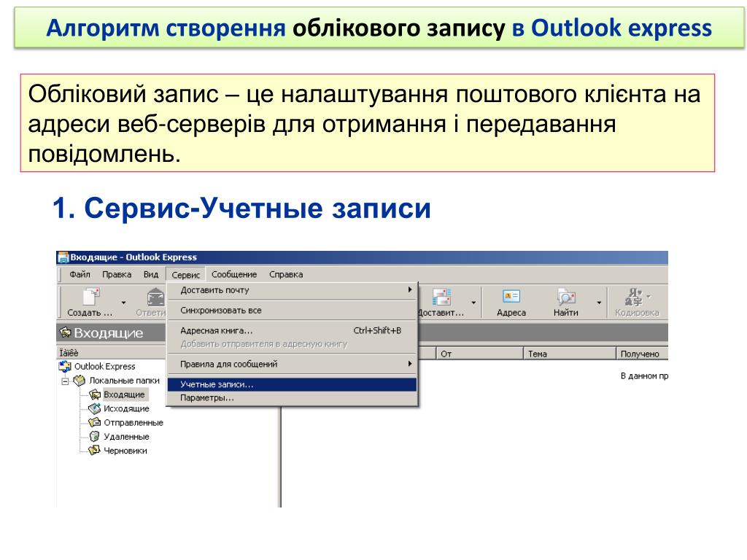747x560 pixels.
Task: Open the dropdown arrow next to Найти
Action: (x=599, y=303)
